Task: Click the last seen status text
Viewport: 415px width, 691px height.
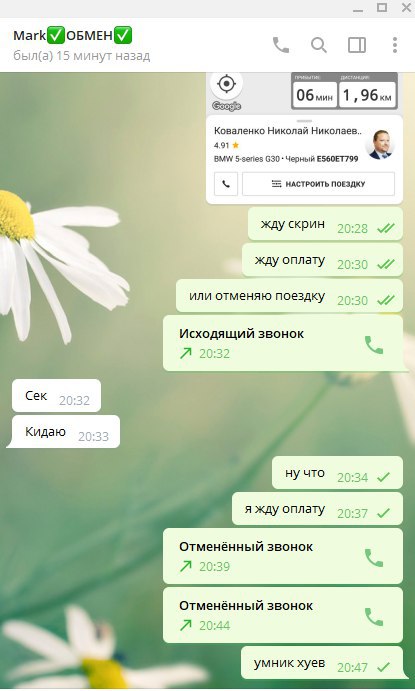Action: 82,56
